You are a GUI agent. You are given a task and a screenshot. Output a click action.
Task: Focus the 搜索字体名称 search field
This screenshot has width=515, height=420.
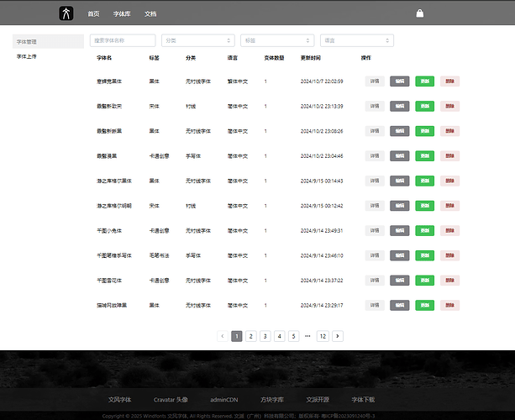pos(123,40)
